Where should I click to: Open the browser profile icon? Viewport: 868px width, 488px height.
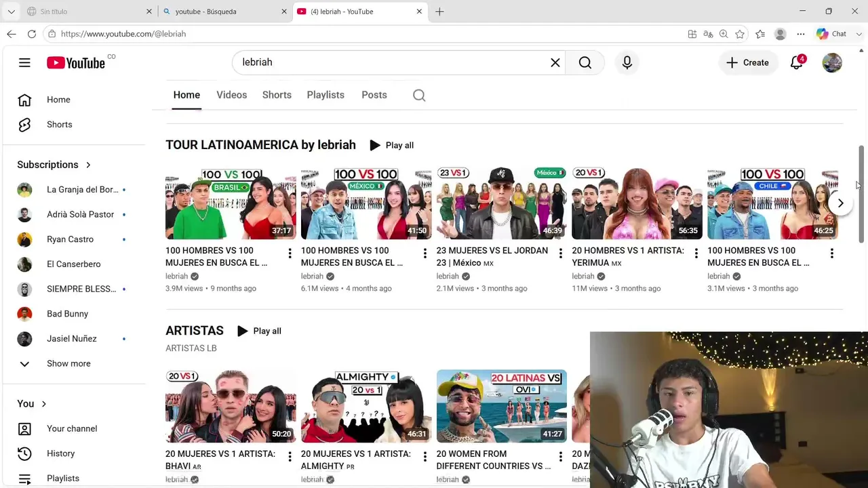coord(781,34)
